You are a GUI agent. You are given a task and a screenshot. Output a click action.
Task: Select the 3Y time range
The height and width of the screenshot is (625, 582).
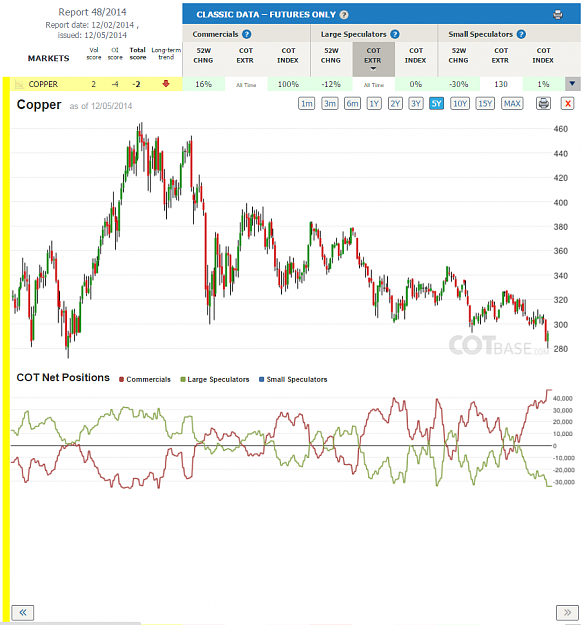tap(416, 104)
